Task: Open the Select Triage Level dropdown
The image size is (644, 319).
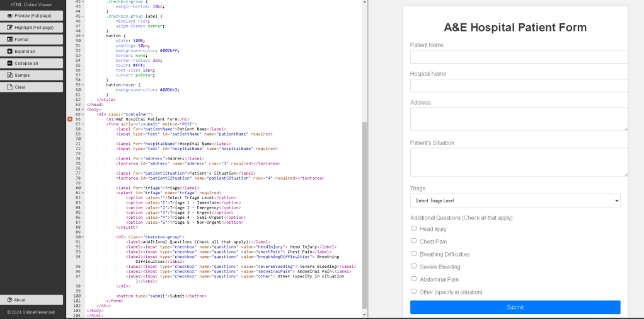Action: click(515, 200)
